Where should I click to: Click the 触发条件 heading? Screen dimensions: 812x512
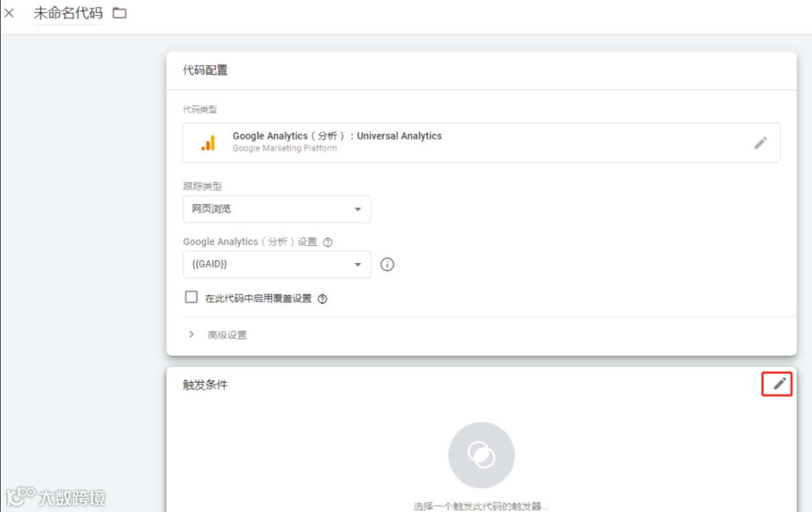[205, 385]
